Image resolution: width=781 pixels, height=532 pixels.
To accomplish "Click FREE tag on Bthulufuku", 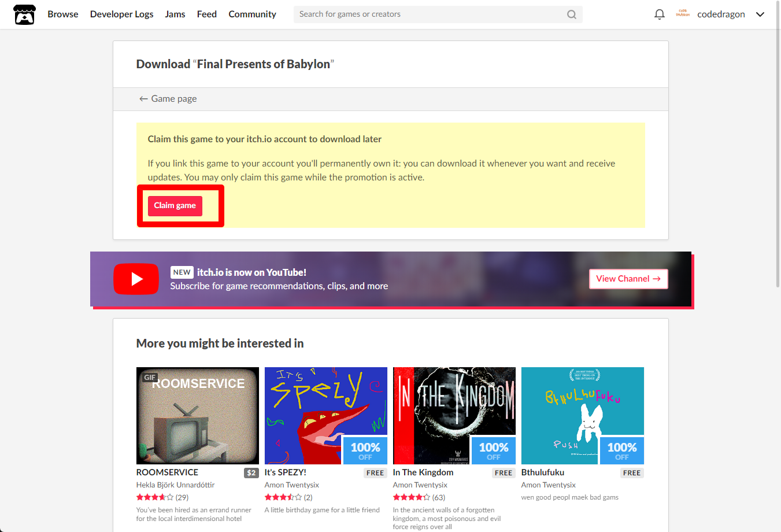I will point(632,473).
